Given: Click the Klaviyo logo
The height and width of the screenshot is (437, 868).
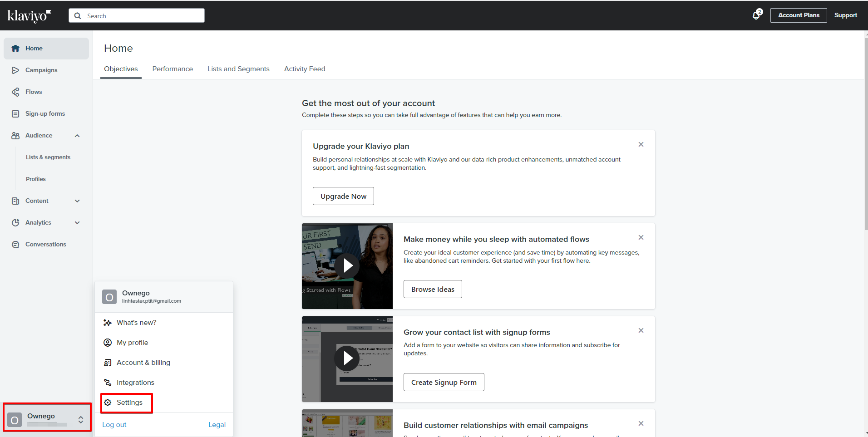Looking at the screenshot, I should (x=29, y=16).
